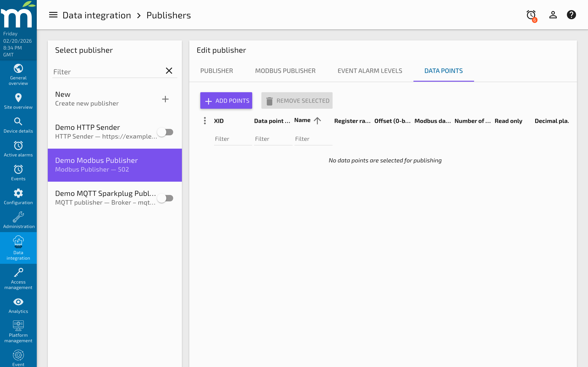588x367 pixels.
Task: Switch to Event Alarm Levels tab
Action: tap(370, 71)
